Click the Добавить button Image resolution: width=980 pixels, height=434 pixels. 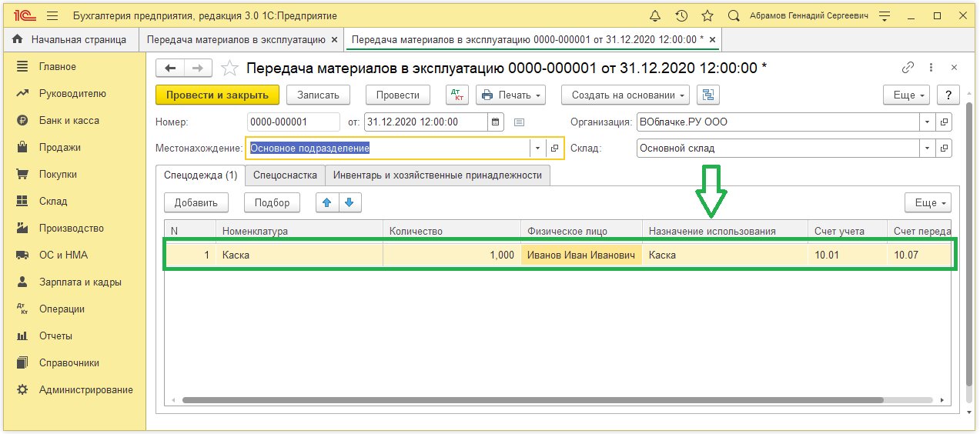[x=196, y=202]
